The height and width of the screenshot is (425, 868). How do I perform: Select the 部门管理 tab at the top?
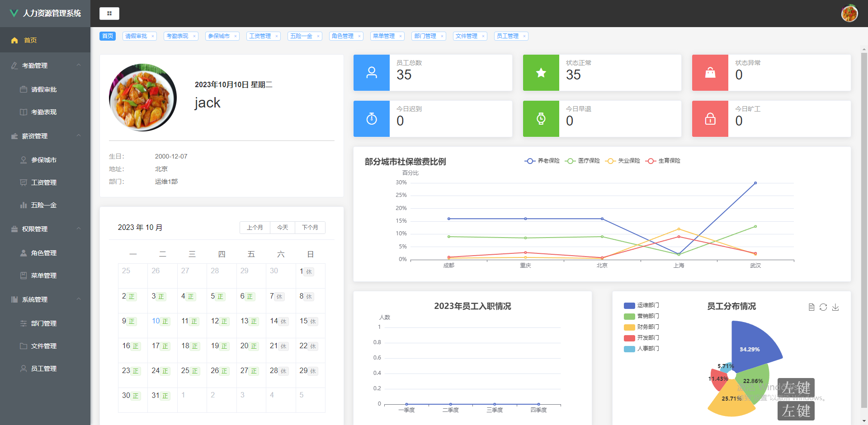425,36
